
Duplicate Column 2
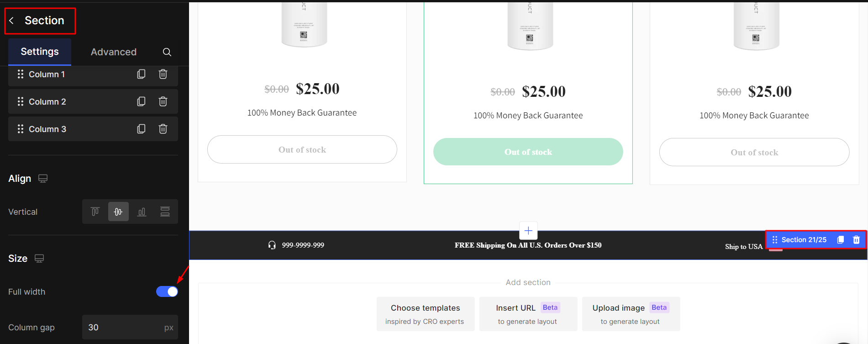pos(141,101)
